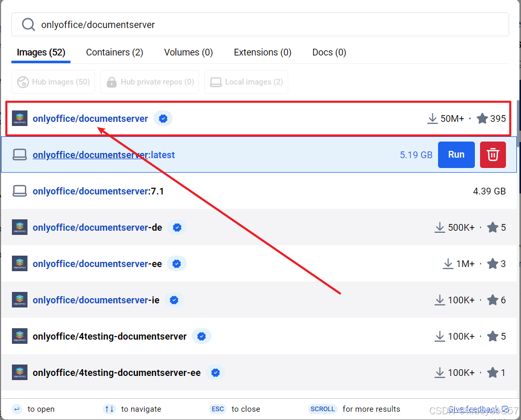Screen dimensions: 521x420
Task: Click the verified badge beside documentserver-de
Action: [177, 227]
